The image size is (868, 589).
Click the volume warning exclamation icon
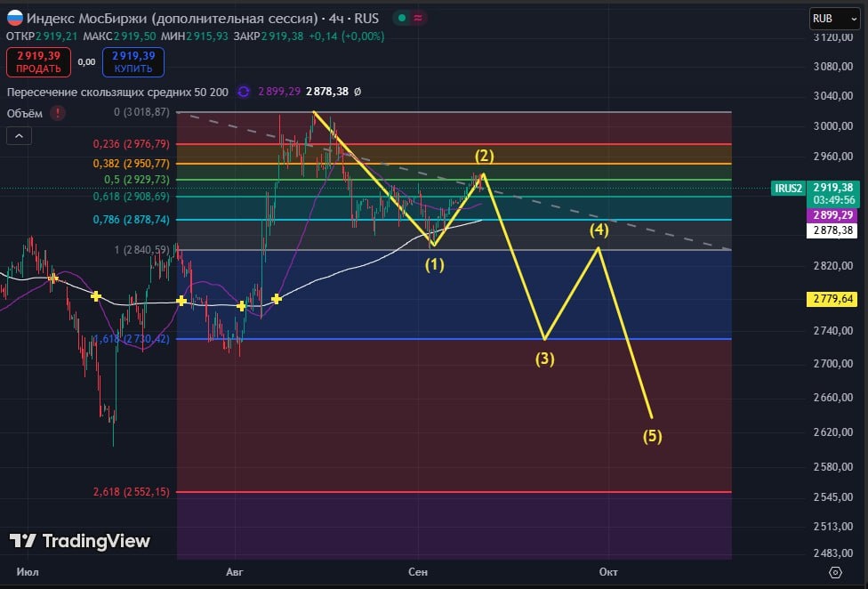[x=58, y=113]
